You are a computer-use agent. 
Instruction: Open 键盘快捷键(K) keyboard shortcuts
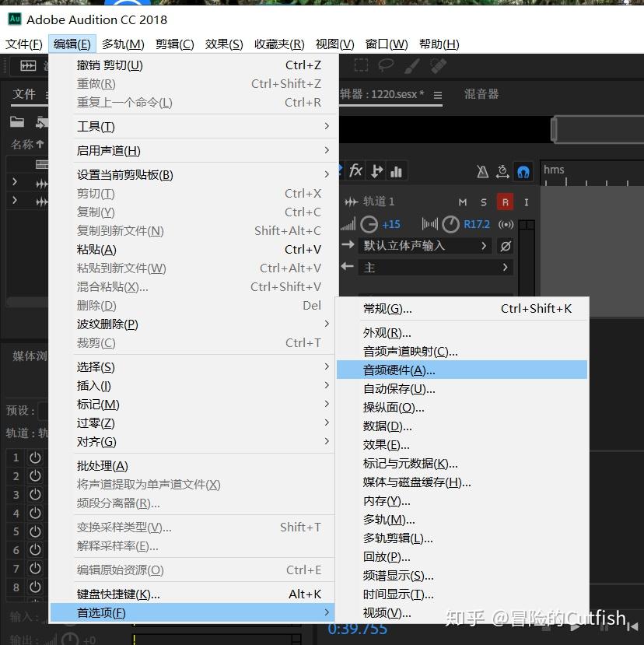coord(192,594)
